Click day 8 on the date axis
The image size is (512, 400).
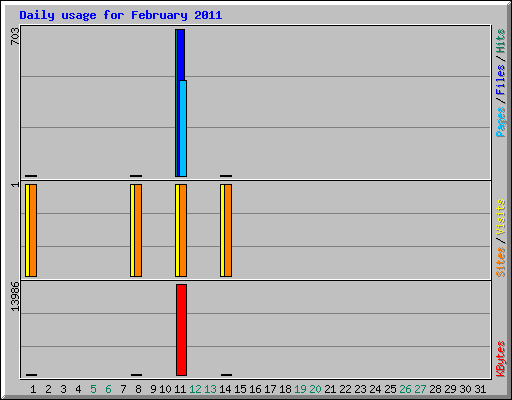coord(138,389)
